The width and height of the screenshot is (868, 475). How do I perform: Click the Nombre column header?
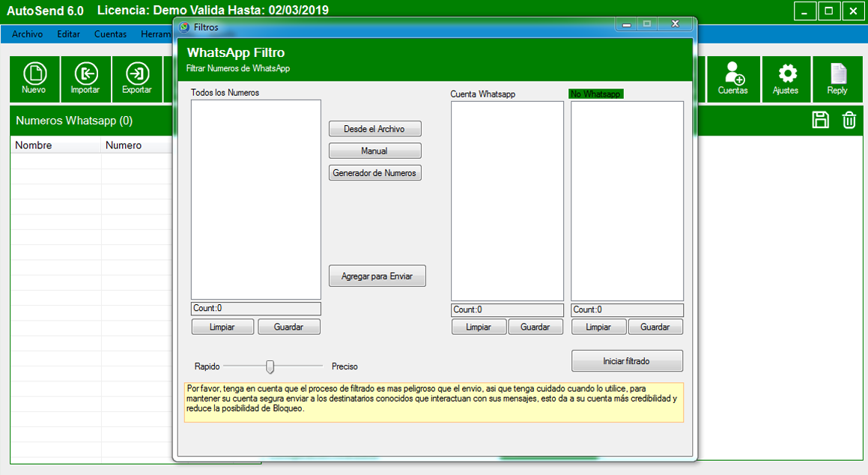point(55,145)
